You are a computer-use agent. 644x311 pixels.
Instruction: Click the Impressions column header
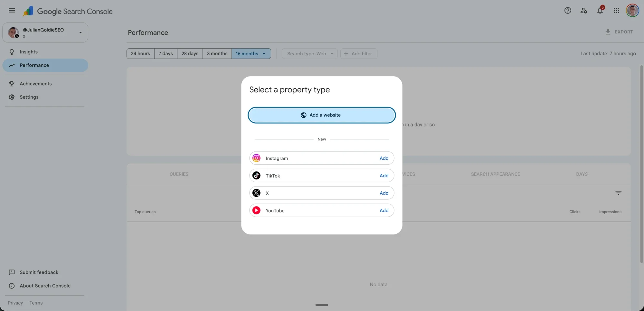pos(610,212)
